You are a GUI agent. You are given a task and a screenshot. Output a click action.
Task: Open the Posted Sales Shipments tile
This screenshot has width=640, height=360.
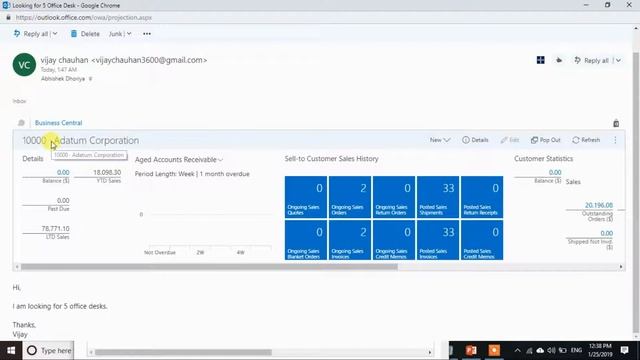(438, 197)
